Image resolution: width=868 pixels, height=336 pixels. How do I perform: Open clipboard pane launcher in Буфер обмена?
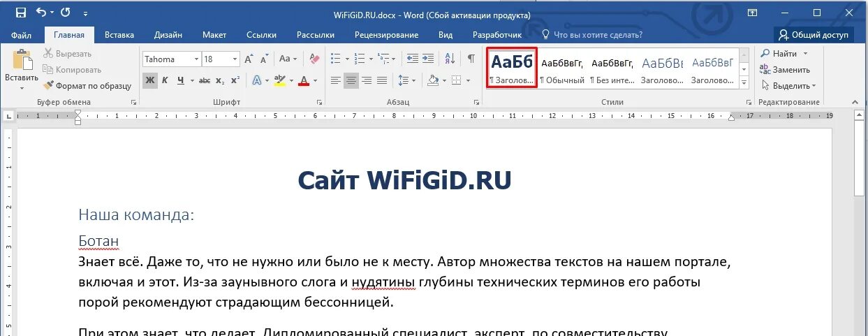[x=133, y=103]
